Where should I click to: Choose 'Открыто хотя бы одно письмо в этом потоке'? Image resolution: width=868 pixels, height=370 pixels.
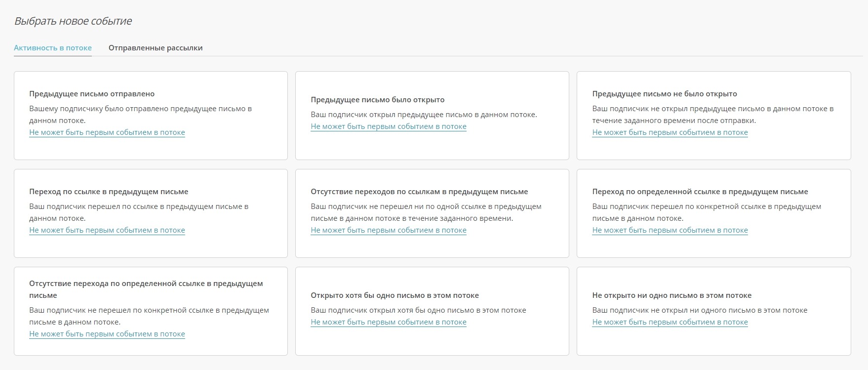pyautogui.click(x=395, y=295)
